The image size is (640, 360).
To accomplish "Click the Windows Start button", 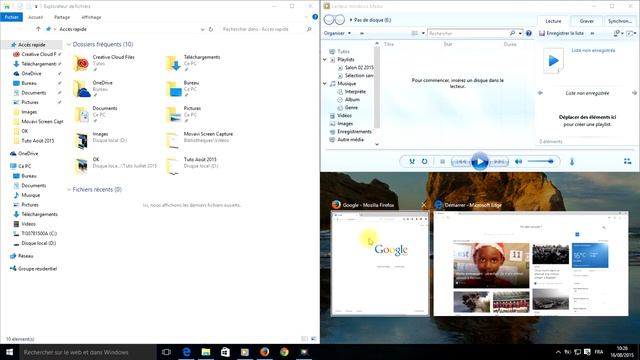I will click(9, 352).
